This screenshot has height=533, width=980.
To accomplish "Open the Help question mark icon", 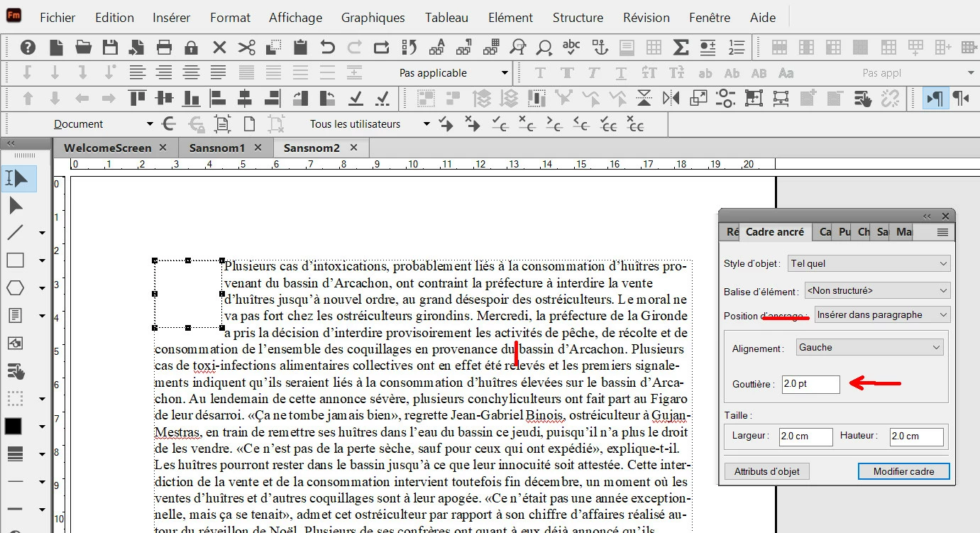I will [28, 48].
